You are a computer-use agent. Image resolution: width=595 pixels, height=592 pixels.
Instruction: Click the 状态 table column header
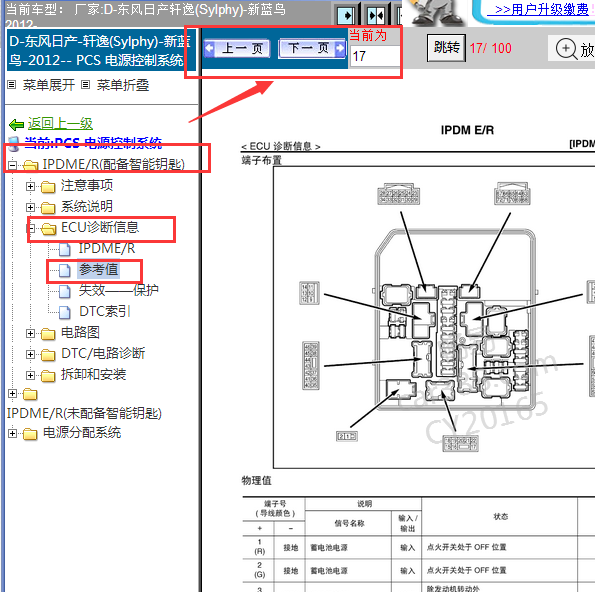501,516
